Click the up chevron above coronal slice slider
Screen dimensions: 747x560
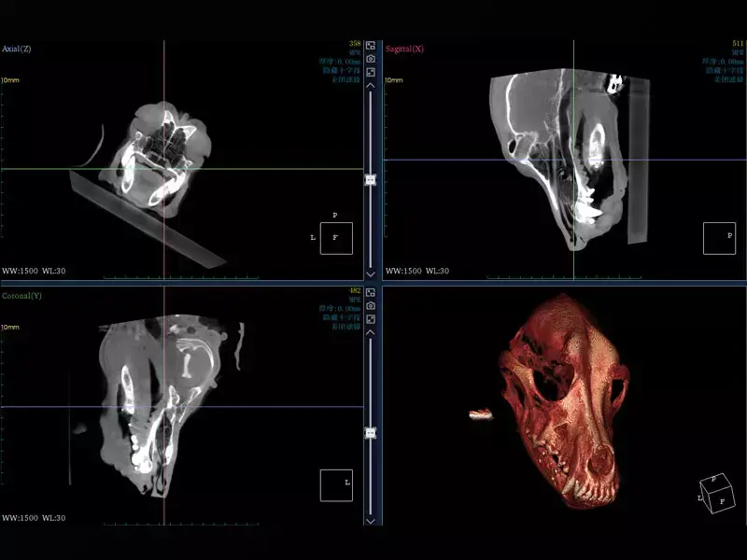[371, 332]
